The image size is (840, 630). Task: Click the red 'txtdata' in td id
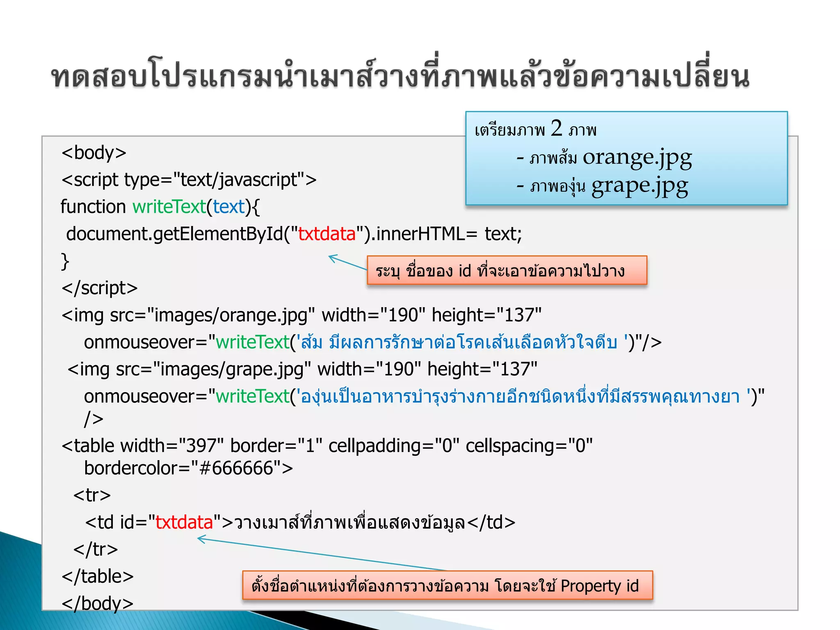point(184,522)
